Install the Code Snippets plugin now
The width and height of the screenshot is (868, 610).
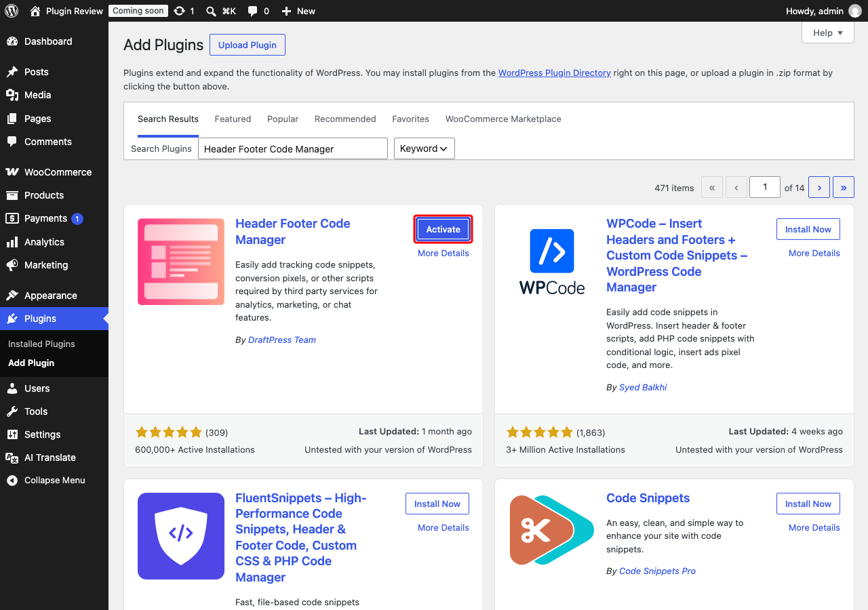tap(808, 504)
